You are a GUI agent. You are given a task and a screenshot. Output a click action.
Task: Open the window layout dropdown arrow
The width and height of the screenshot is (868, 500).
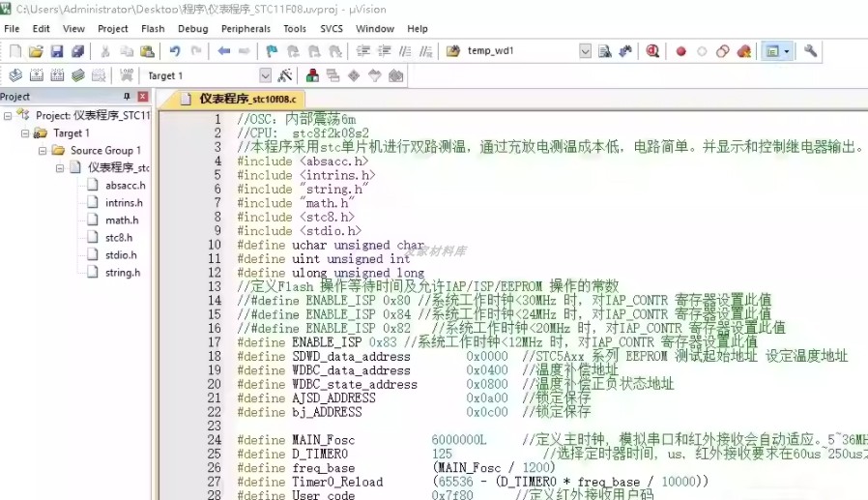(x=787, y=51)
